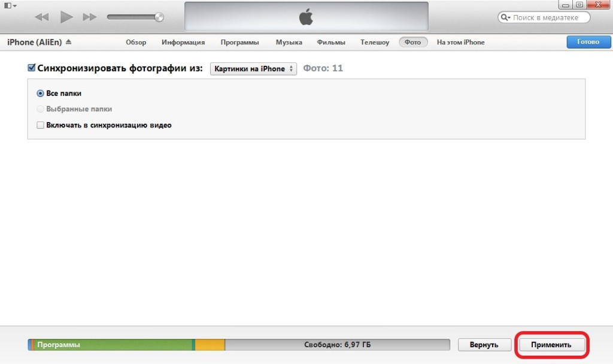This screenshot has width=613, height=364.
Task: Click the fast forward next track button
Action: [x=90, y=17]
